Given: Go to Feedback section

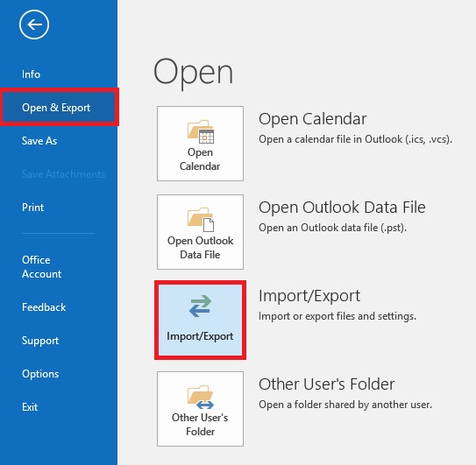Looking at the screenshot, I should coord(44,307).
